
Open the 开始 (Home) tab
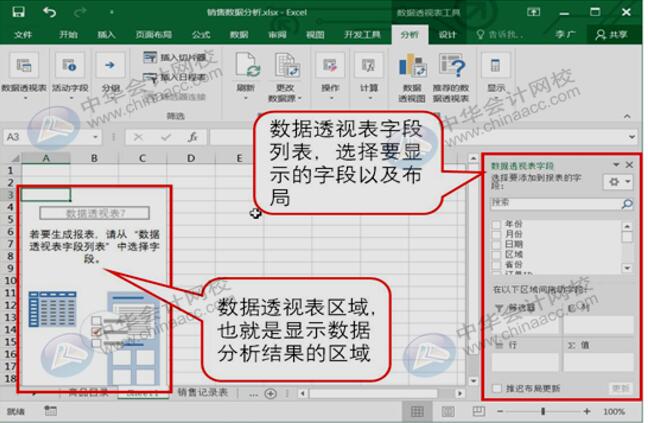coord(68,34)
